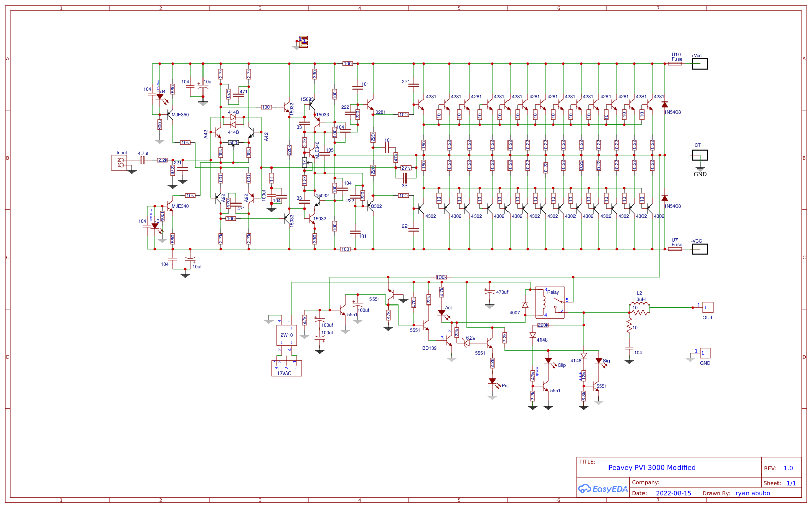Select the 1N5408 diode near +Vcc
This screenshot has width=812, height=508.
(x=664, y=104)
